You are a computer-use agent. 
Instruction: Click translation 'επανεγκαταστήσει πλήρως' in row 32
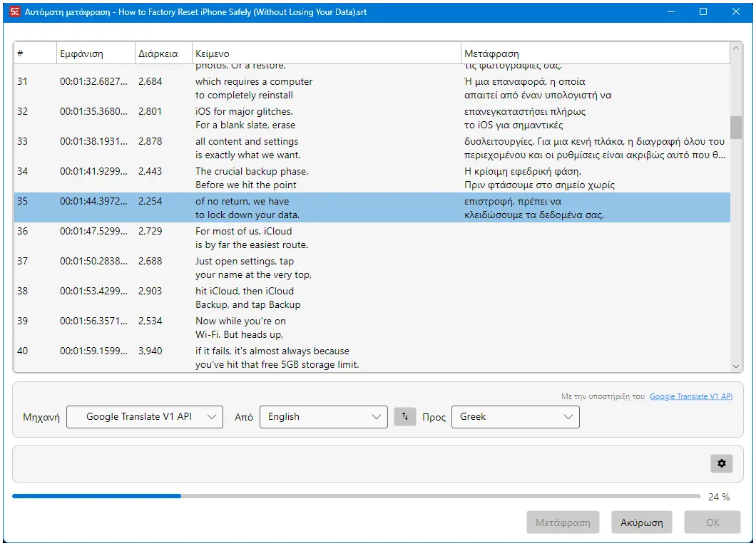point(525,111)
